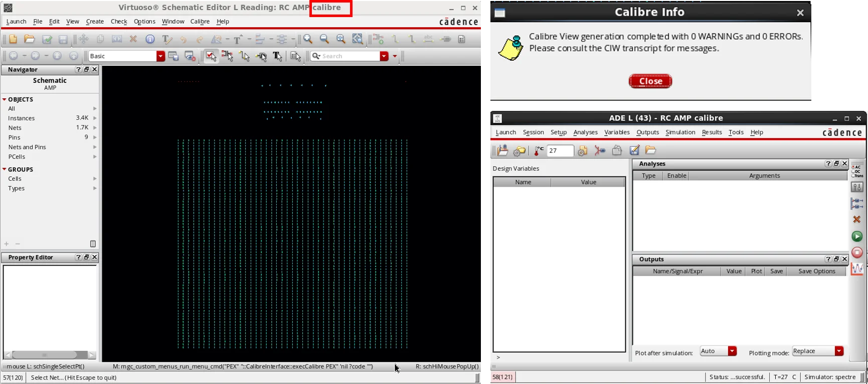Click the ADE Load State folder icon
Screen dimensions: 868x384
(x=650, y=150)
